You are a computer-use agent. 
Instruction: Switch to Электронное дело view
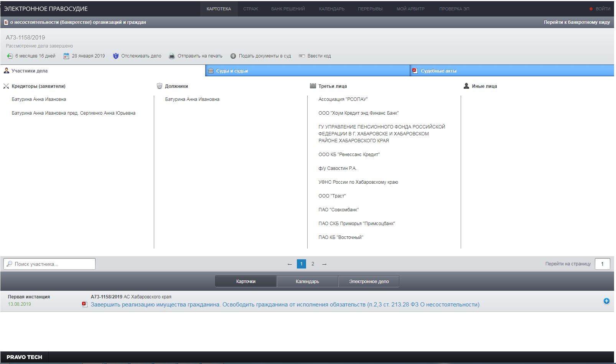[x=369, y=282]
